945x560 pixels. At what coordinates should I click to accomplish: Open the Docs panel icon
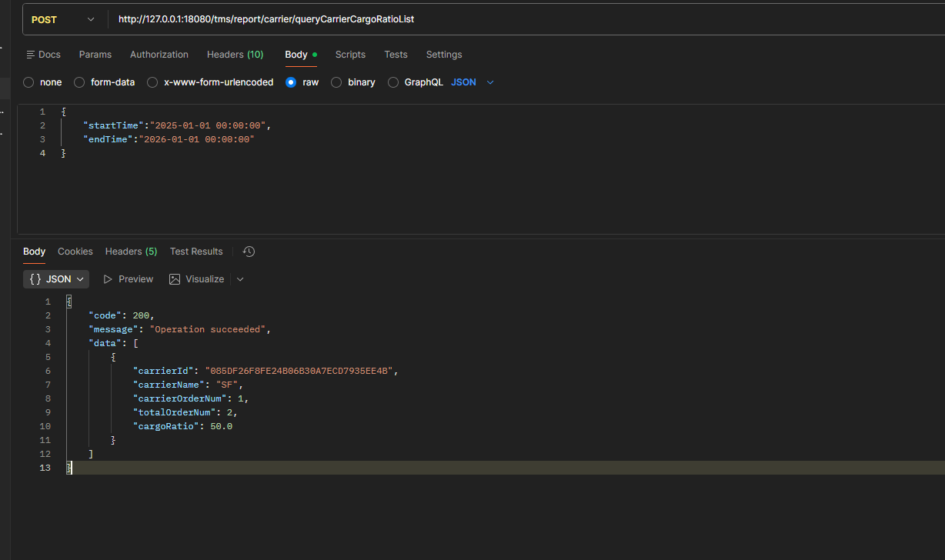click(x=31, y=55)
